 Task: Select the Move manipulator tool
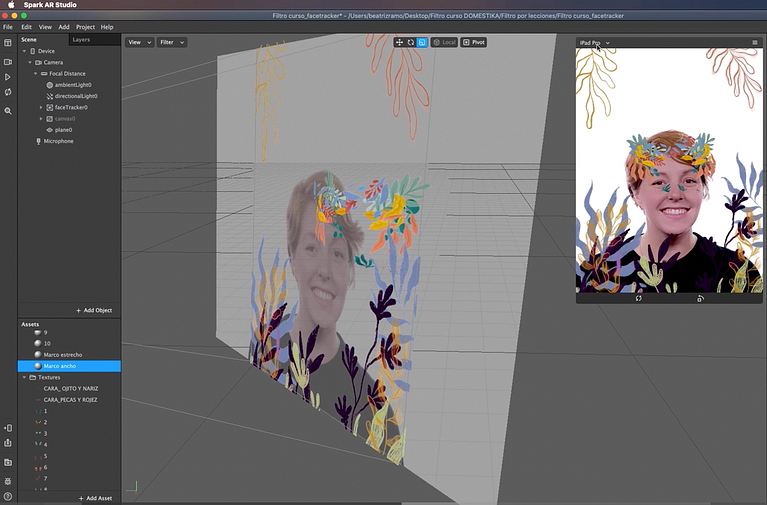coord(400,43)
